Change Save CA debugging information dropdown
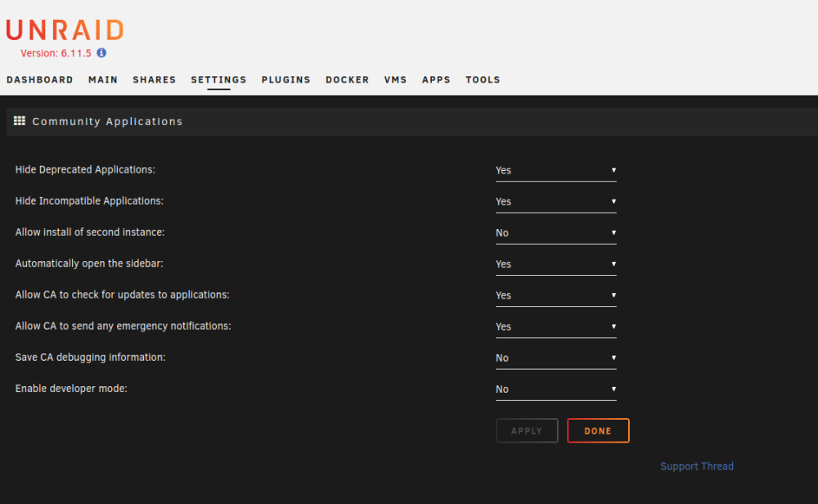Image resolution: width=818 pixels, height=504 pixels. pyautogui.click(x=555, y=358)
